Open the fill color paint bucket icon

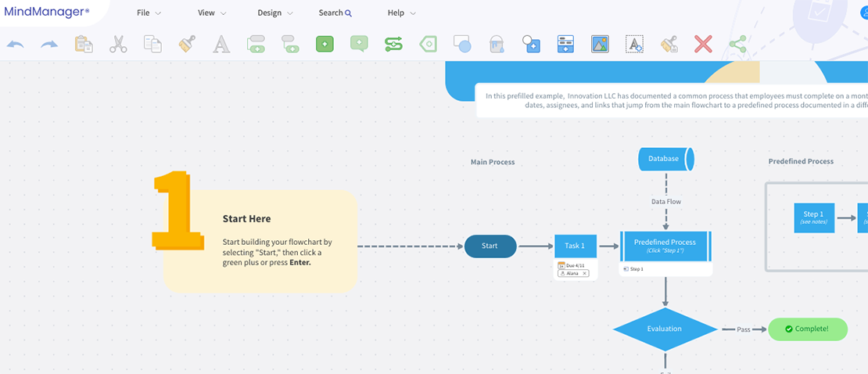[x=497, y=44]
